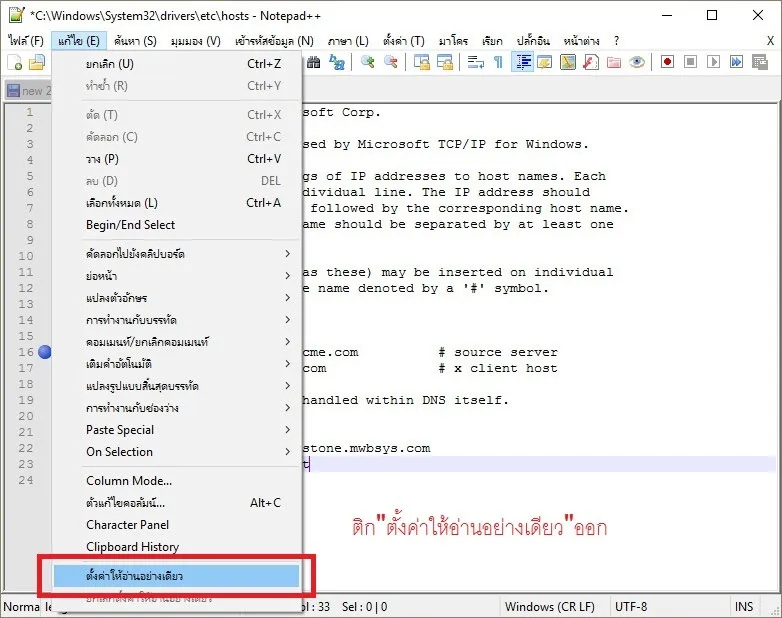Toggle INS insert mode in status bar
Image resolution: width=782 pixels, height=618 pixels.
click(744, 607)
